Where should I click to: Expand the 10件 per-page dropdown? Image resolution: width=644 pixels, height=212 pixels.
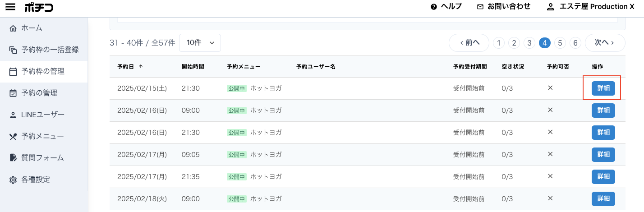tap(200, 42)
